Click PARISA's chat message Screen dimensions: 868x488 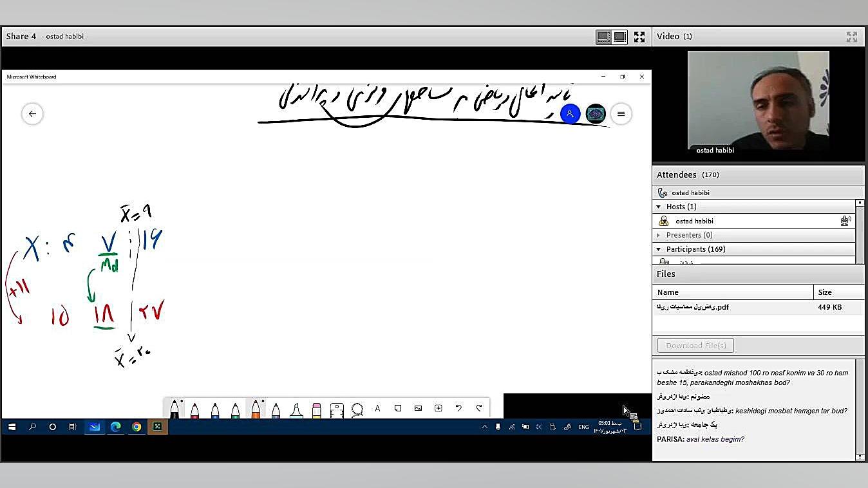[x=701, y=439]
